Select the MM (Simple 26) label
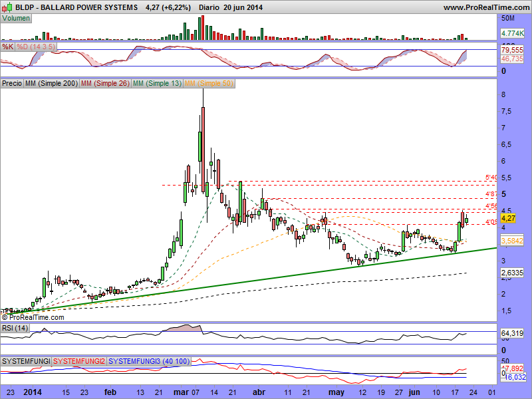The width and height of the screenshot is (532, 399). (105, 83)
